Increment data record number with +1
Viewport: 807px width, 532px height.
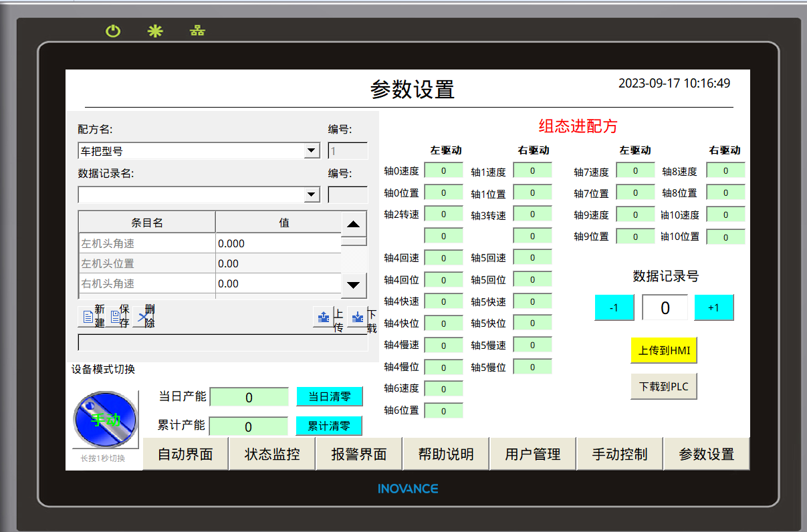point(713,307)
